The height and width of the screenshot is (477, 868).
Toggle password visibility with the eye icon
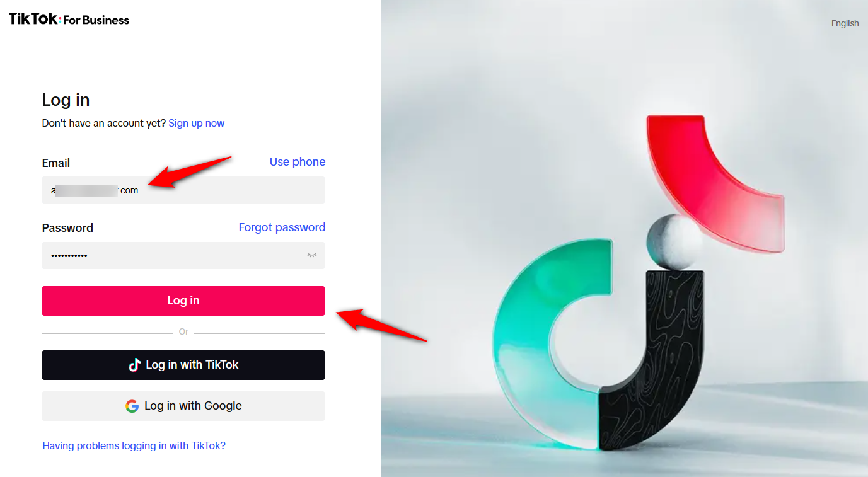pyautogui.click(x=311, y=255)
